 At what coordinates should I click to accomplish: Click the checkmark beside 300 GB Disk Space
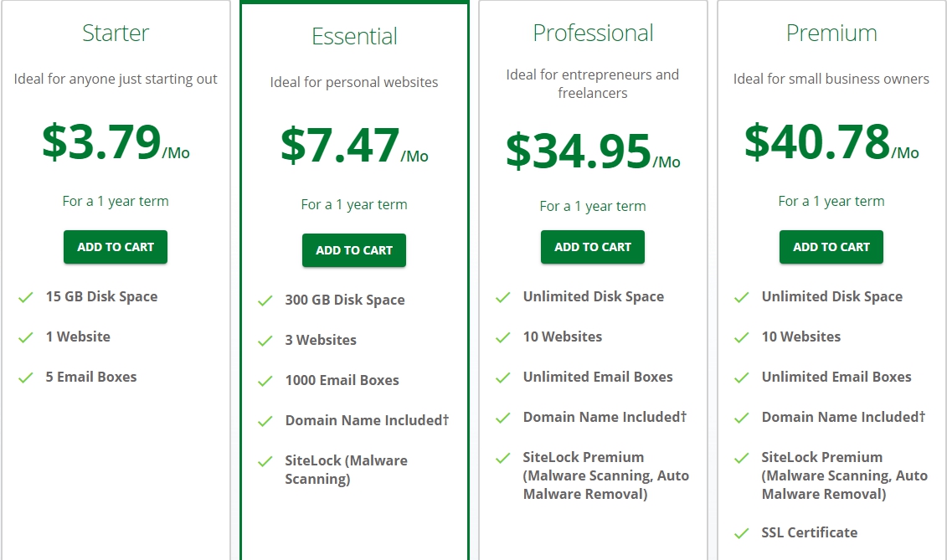point(265,301)
